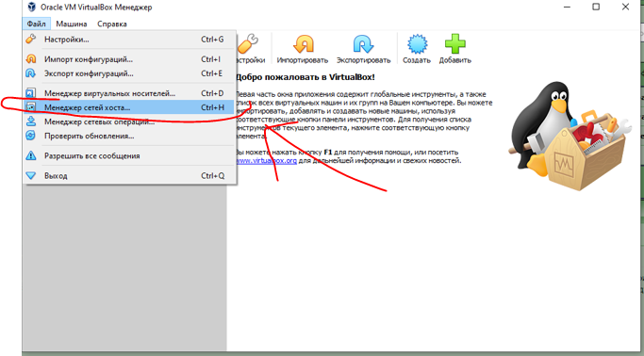Click the orange import icon in the menu
The image size is (644, 356).
click(x=31, y=59)
